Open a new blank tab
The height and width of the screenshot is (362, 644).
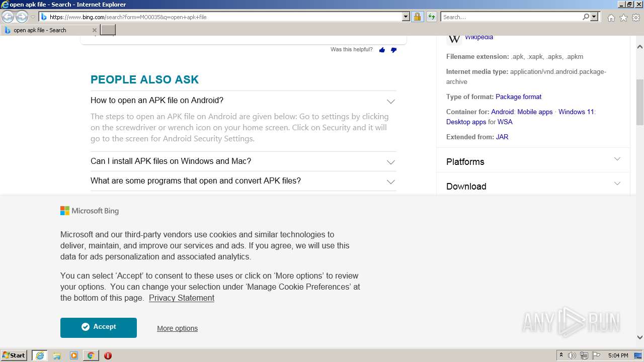coord(108,30)
